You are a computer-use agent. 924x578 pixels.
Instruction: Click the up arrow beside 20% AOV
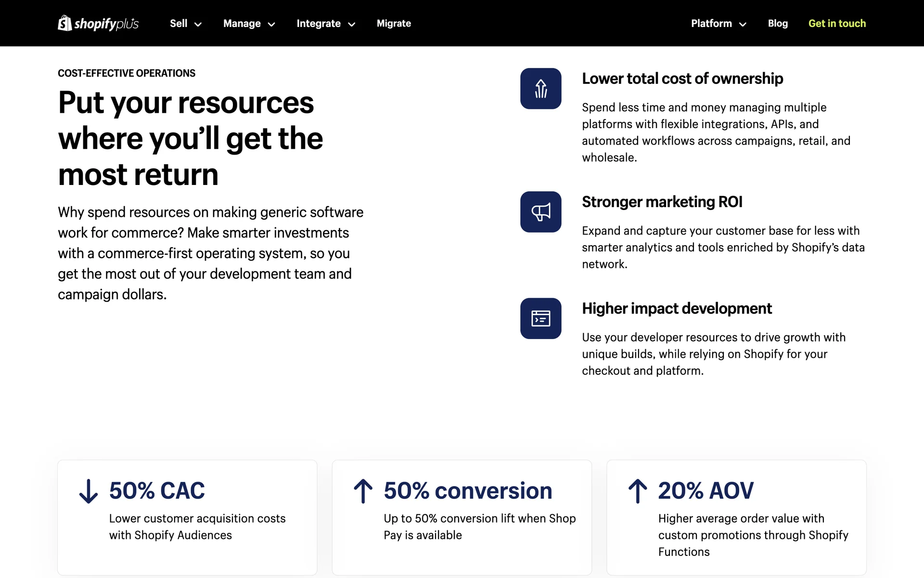click(638, 491)
